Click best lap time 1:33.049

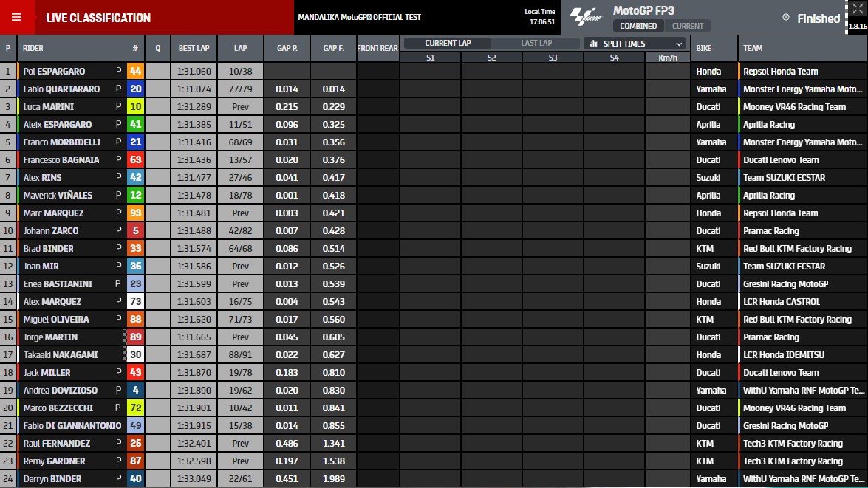click(x=194, y=478)
